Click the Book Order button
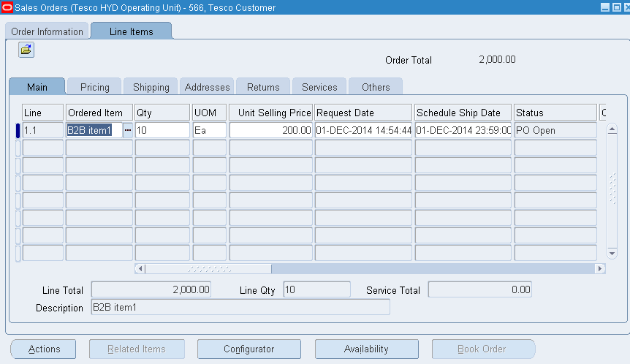The image size is (630, 364). 483,349
